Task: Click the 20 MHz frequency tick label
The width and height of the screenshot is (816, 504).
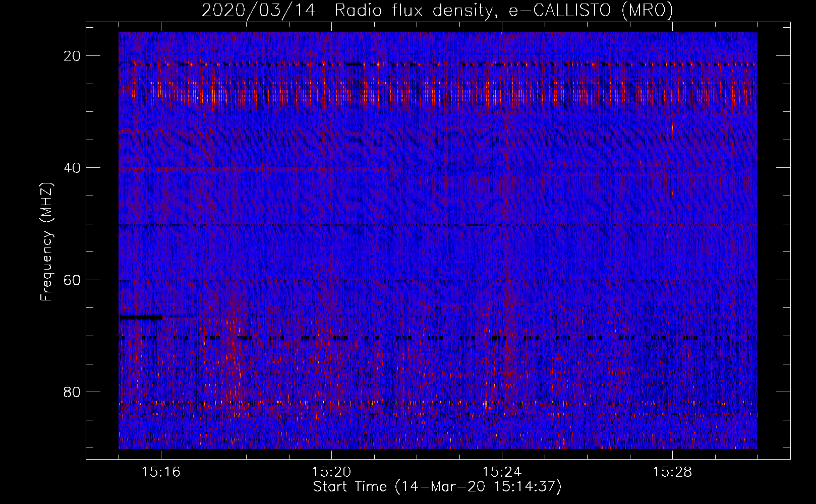Action: pyautogui.click(x=73, y=56)
